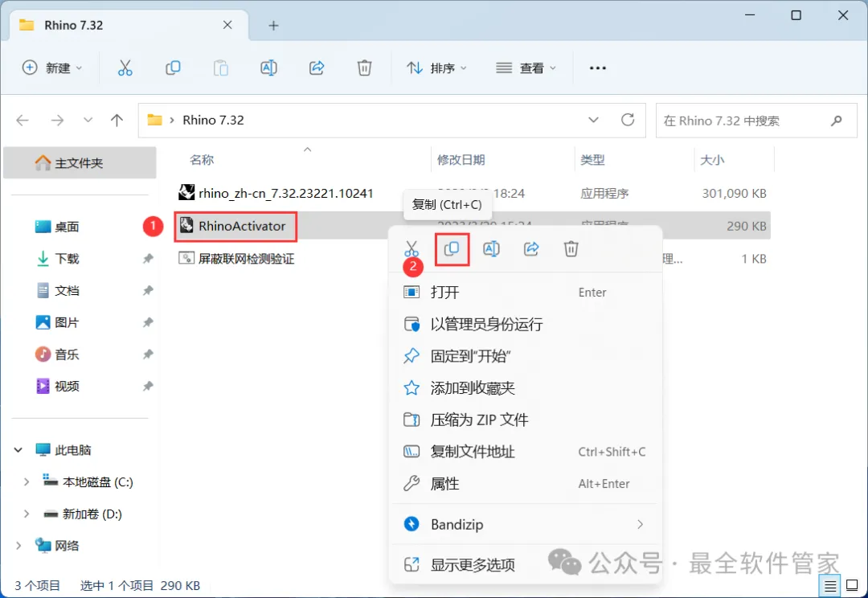The width and height of the screenshot is (868, 598).
Task: Open 文档 in the sidebar
Action: point(67,291)
